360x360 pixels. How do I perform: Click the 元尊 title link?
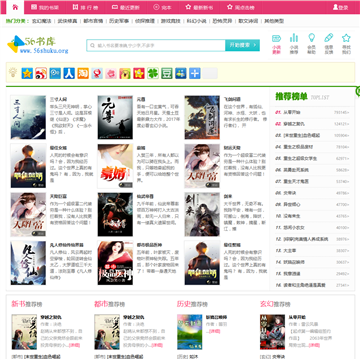[x=141, y=99]
